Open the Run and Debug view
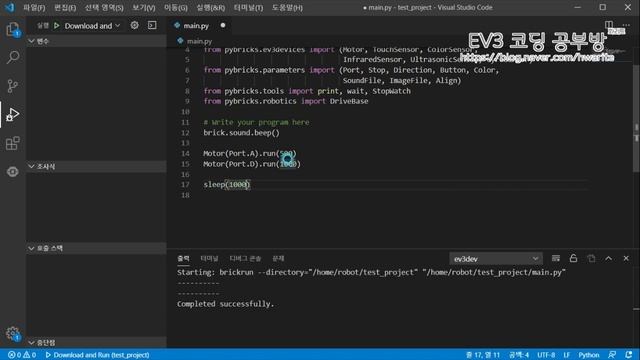 click(13, 114)
